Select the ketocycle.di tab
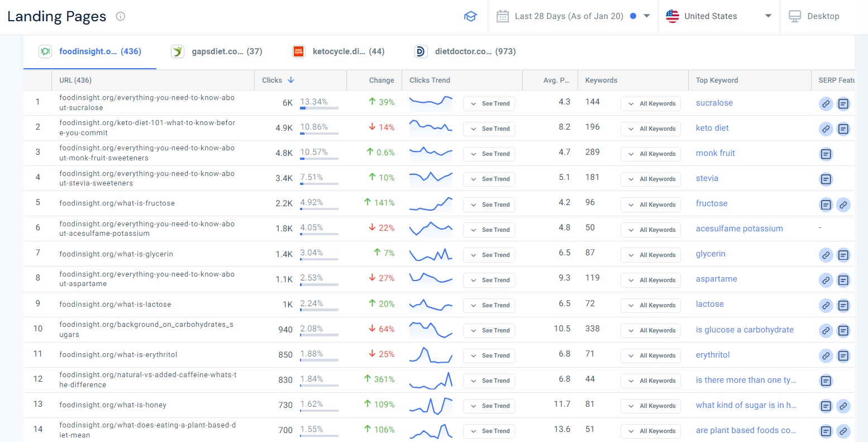The width and height of the screenshot is (868, 442). point(338,51)
